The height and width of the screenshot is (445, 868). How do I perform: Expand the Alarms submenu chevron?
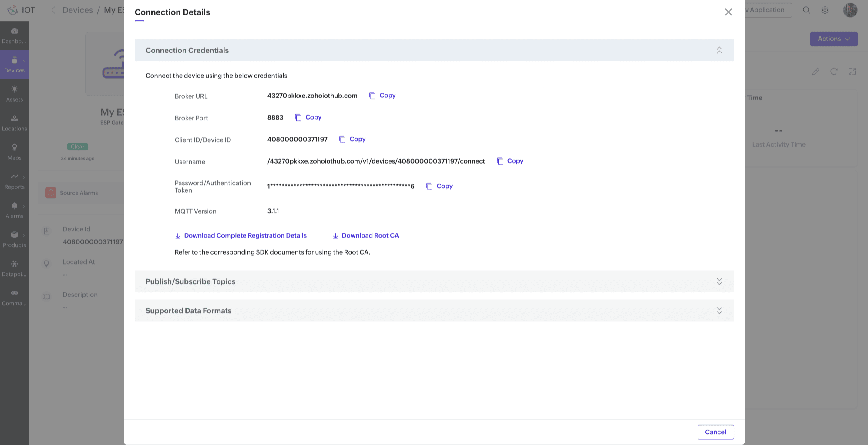click(x=24, y=206)
